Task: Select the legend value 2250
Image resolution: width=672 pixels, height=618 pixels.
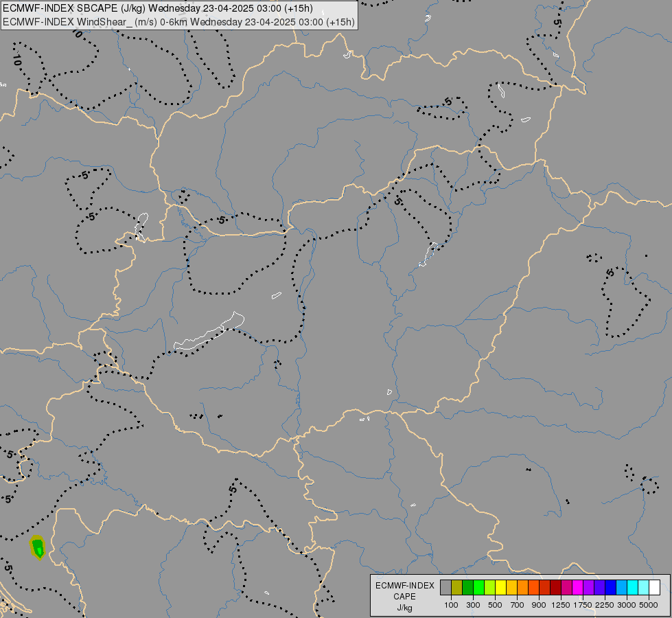Action: 605,605
